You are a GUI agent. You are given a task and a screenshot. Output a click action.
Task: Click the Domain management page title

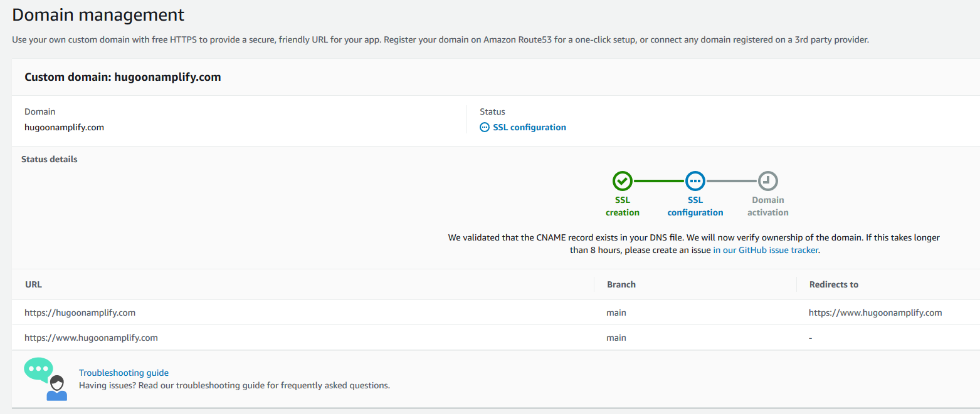click(98, 14)
